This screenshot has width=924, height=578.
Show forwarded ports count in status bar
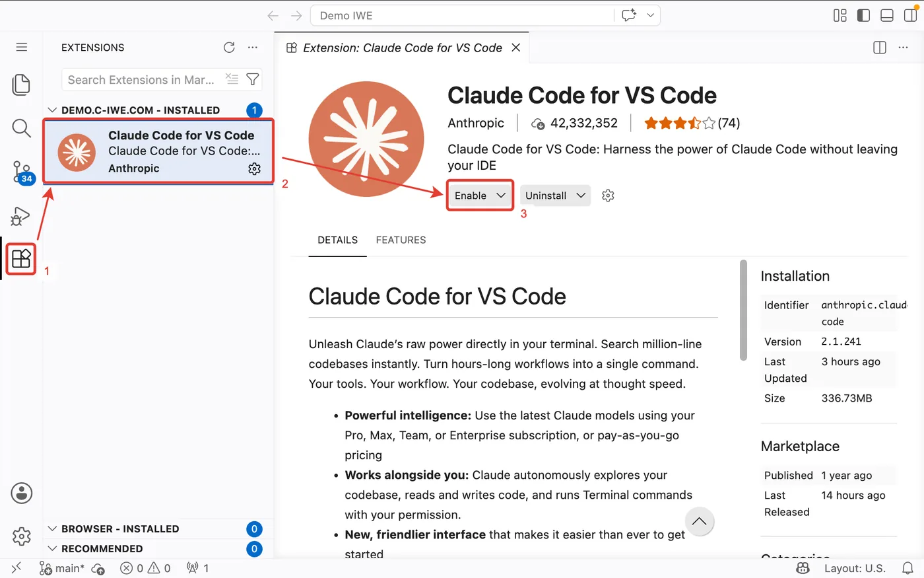pos(198,568)
